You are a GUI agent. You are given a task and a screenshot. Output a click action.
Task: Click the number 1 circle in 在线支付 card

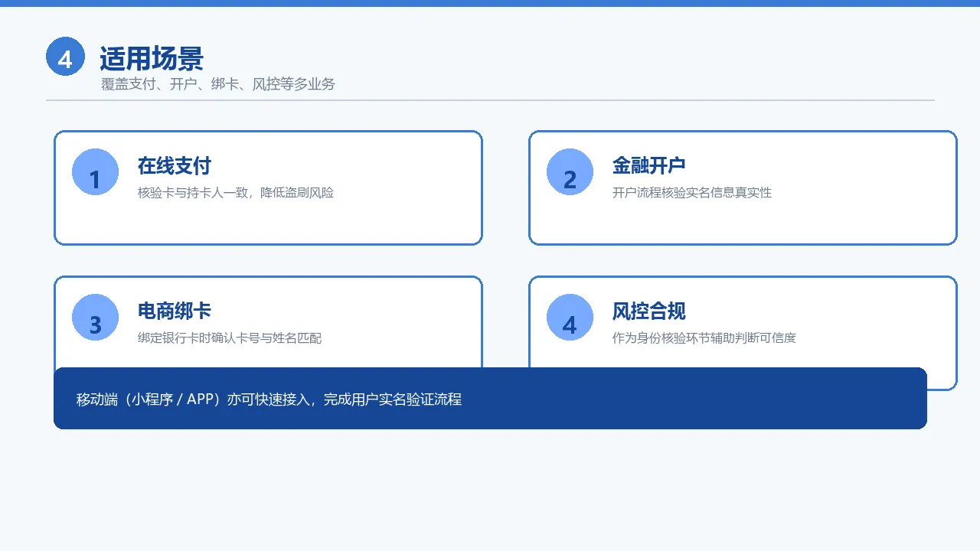pyautogui.click(x=95, y=172)
